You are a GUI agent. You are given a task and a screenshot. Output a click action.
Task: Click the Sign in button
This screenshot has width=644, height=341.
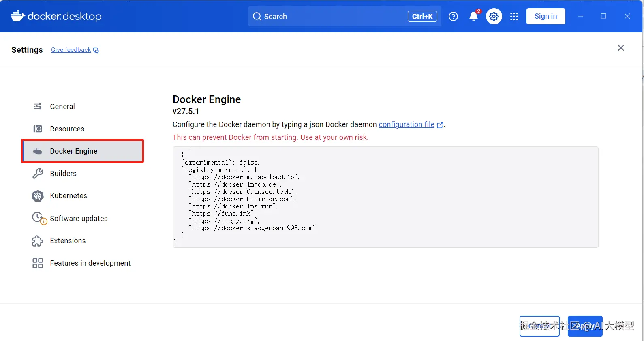tap(546, 16)
